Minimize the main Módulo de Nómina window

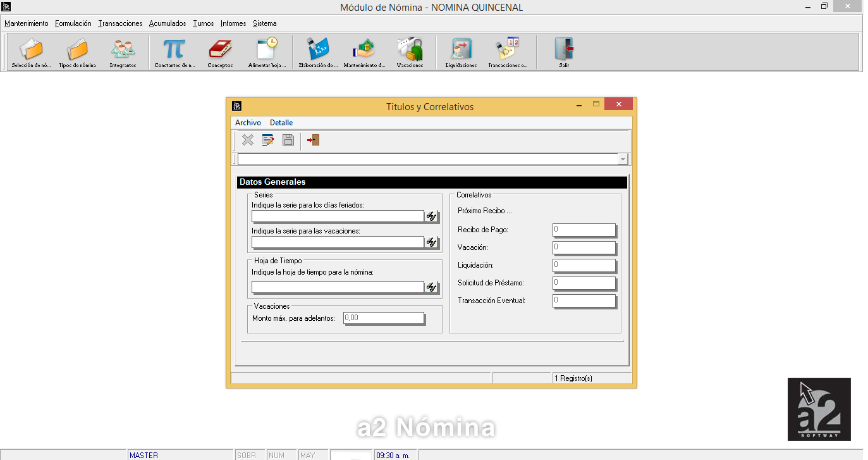807,6
